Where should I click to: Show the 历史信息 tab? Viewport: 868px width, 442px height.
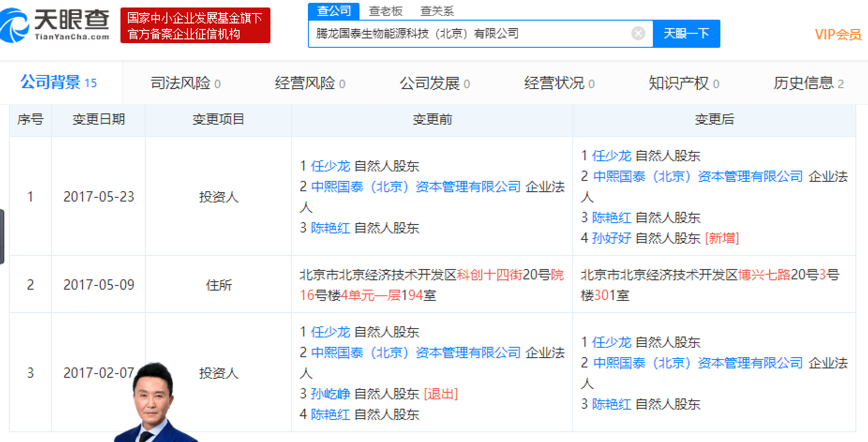click(809, 83)
